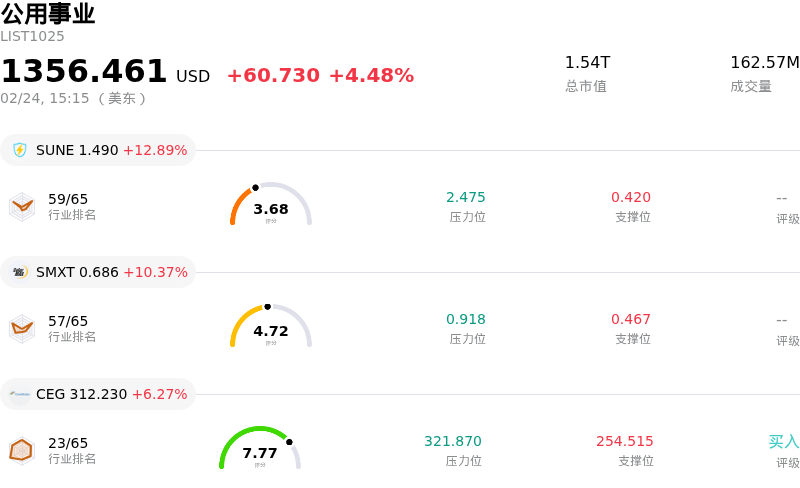Click SMXT's radar chart ranking icon
The image size is (800, 488).
22,328
